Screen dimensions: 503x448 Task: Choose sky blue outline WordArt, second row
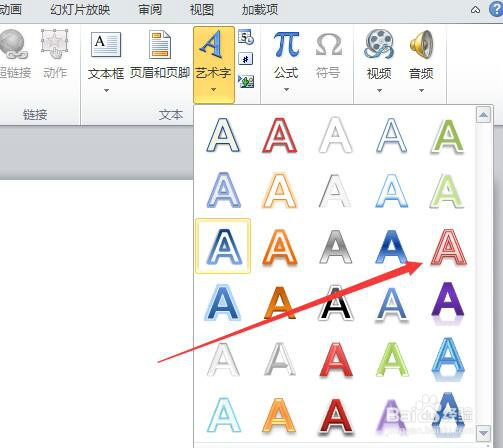[x=392, y=191]
